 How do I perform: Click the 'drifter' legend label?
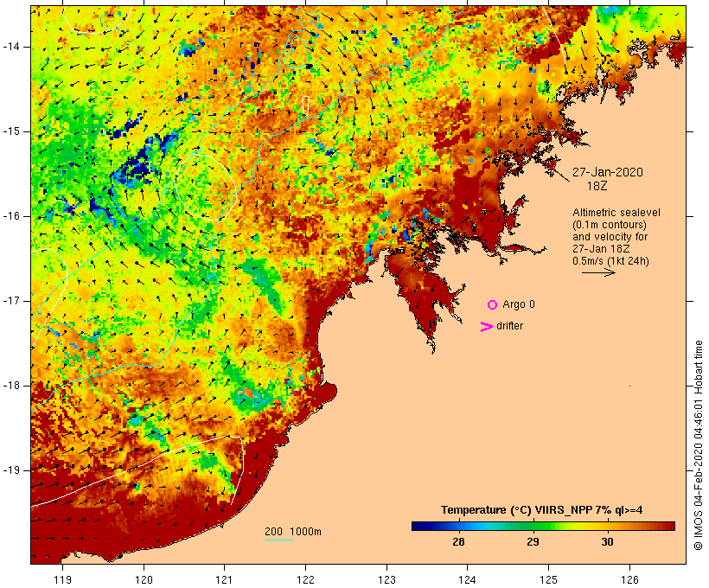tap(509, 326)
